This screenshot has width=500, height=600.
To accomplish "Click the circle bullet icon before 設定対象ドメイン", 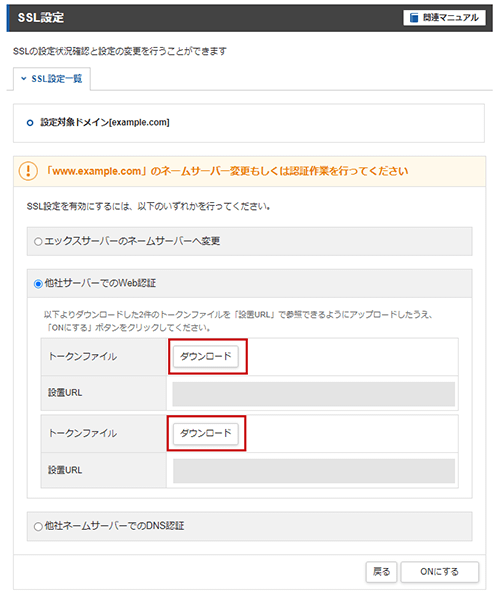I will (x=30, y=123).
